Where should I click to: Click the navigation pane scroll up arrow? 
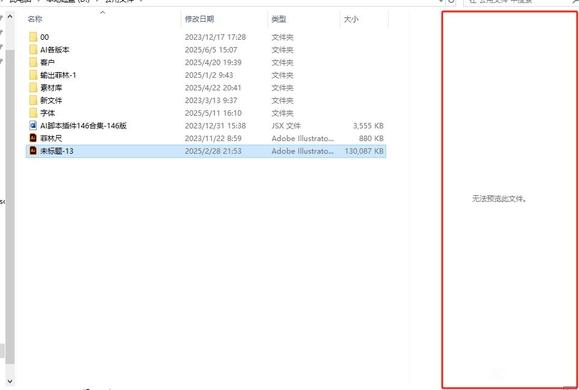click(x=10, y=17)
